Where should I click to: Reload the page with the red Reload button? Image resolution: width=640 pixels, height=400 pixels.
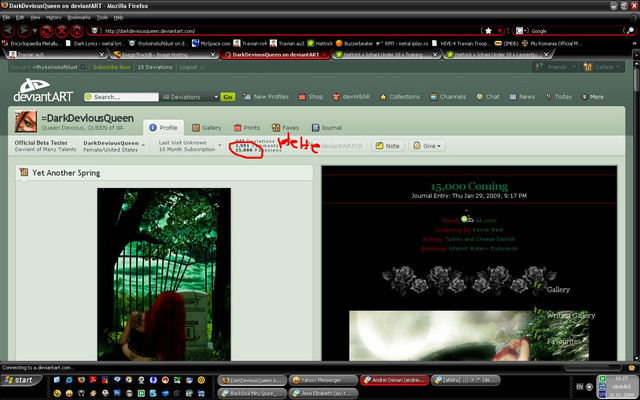point(47,31)
